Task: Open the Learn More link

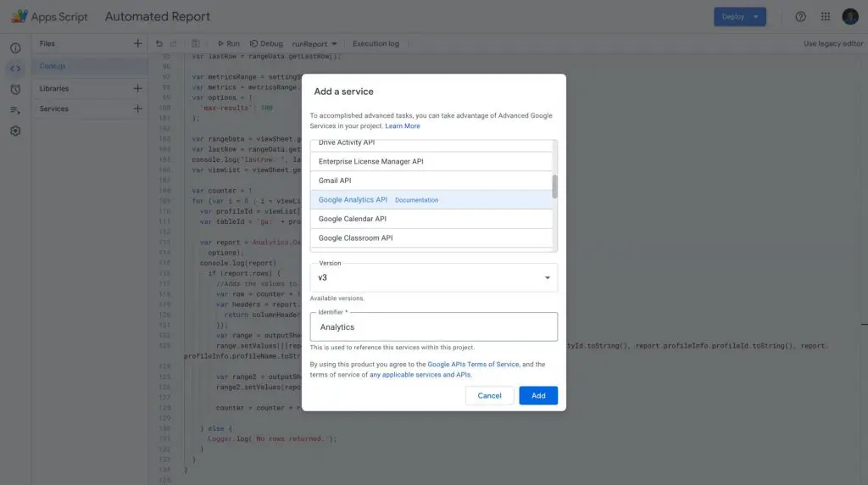Action: point(403,125)
